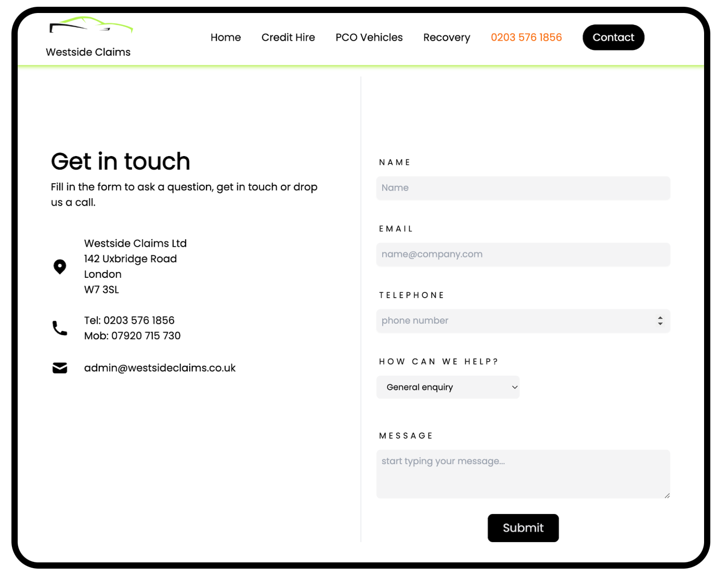Navigate to the Recovery page

tap(447, 37)
